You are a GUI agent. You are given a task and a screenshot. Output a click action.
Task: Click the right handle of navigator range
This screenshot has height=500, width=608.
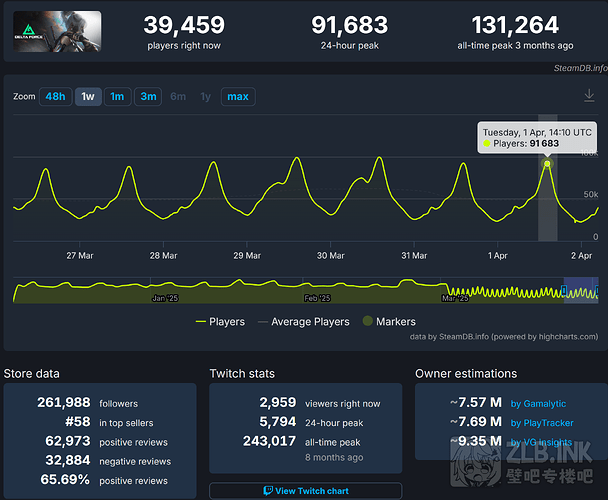pyautogui.click(x=597, y=290)
